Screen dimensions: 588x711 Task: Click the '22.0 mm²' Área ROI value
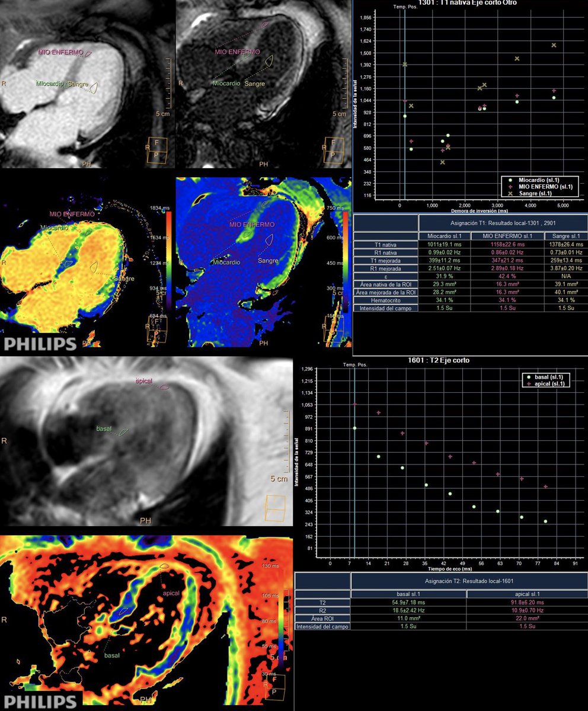(527, 618)
